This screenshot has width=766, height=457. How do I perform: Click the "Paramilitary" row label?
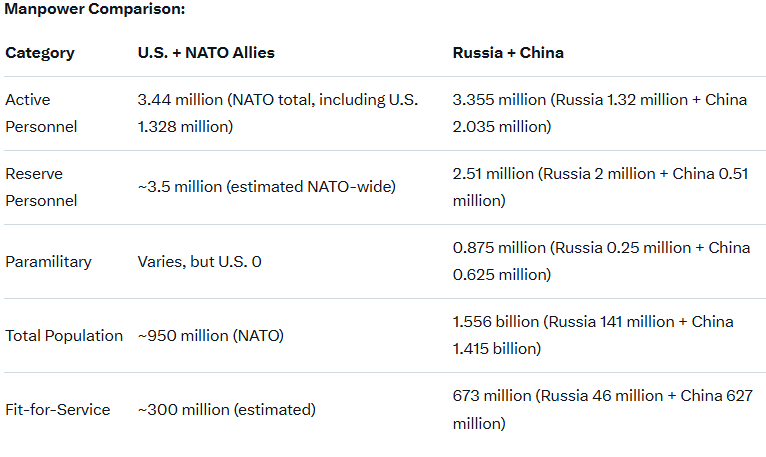point(48,262)
